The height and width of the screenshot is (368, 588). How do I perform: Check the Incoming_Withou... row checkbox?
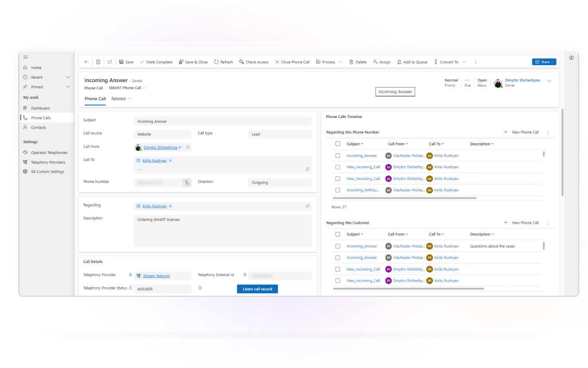click(x=338, y=190)
